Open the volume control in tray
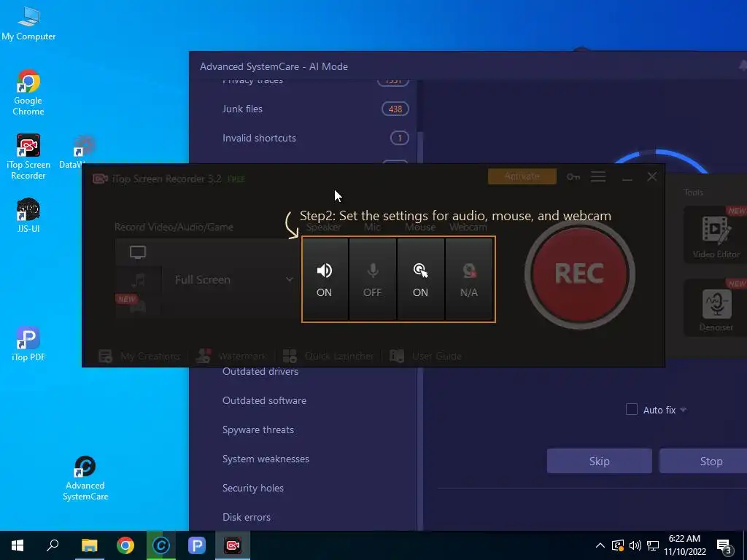The height and width of the screenshot is (560, 747). [x=635, y=545]
